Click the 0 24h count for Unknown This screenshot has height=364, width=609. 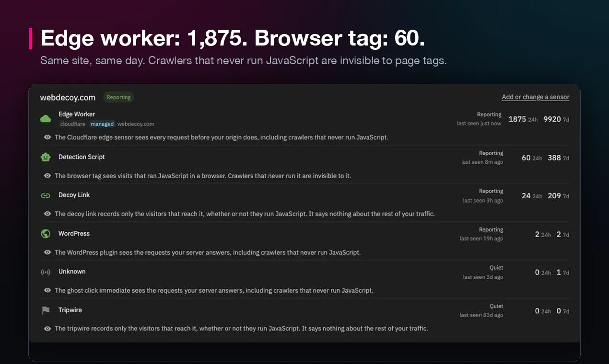(x=543, y=273)
